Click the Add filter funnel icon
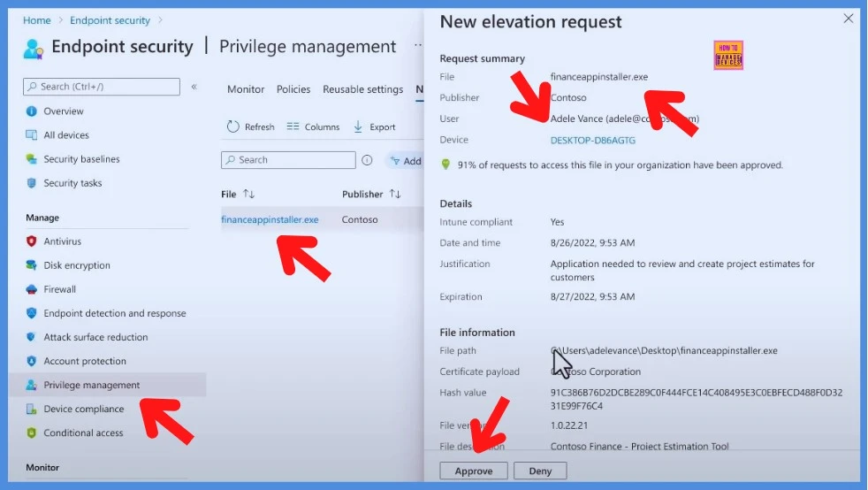This screenshot has height=490, width=868. click(x=395, y=161)
